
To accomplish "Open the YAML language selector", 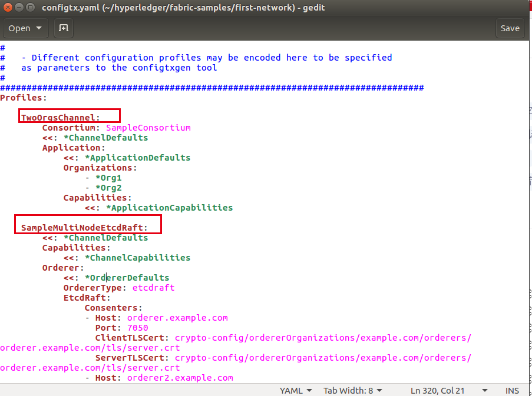I will 296,391.
